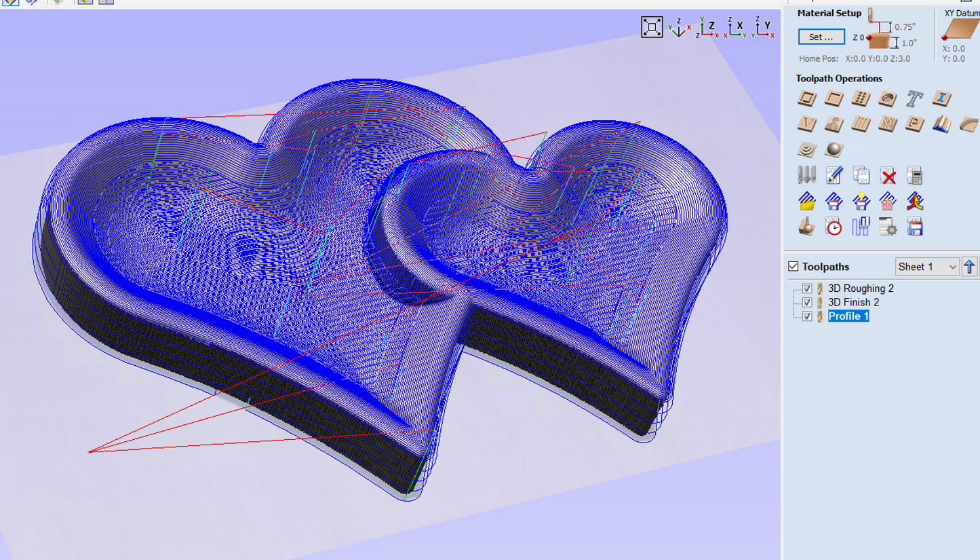The height and width of the screenshot is (560, 980).
Task: Click the Estimate machining times clock icon
Action: tap(834, 227)
